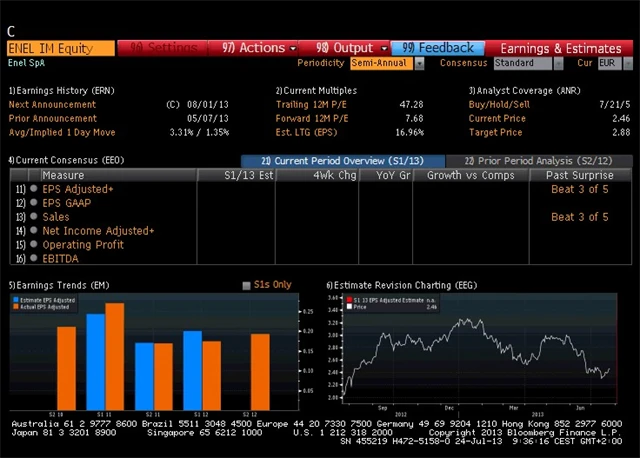Click the chart icon beside EBITDA
Viewport: 640px width, 458px height.
click(x=34, y=259)
